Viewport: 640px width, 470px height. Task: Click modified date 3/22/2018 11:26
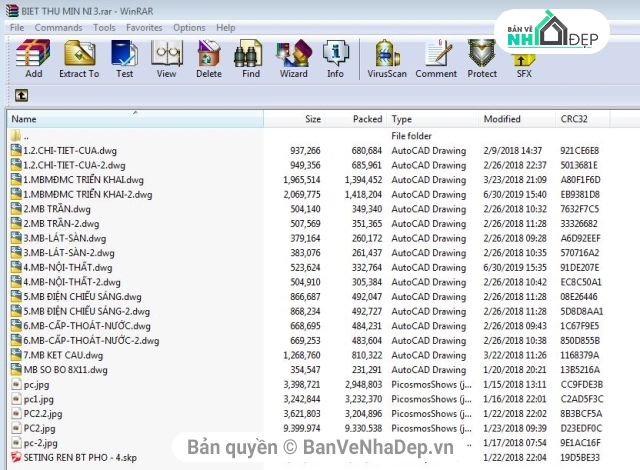tap(515, 355)
